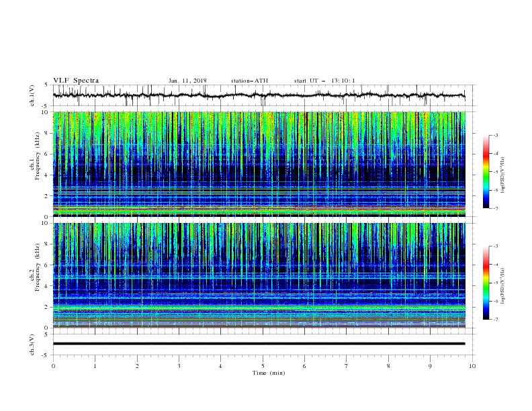Click inside the ch.1 spectrogram panel

click(x=259, y=164)
